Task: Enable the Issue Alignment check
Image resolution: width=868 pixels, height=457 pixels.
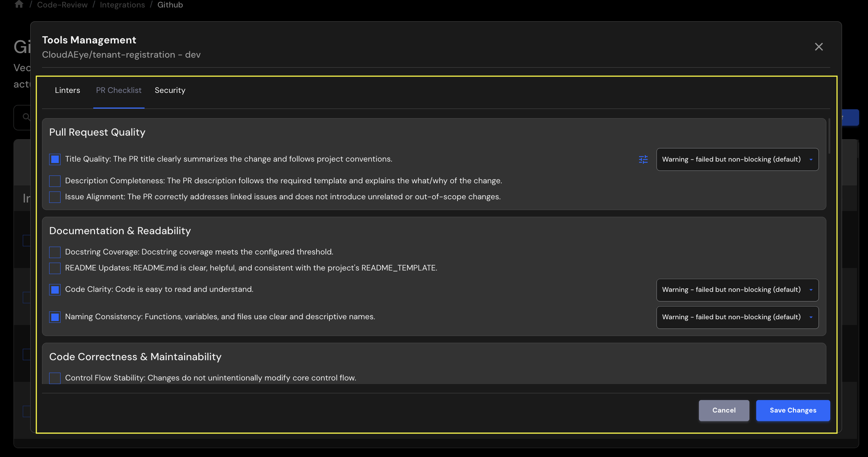Action: coord(54,197)
